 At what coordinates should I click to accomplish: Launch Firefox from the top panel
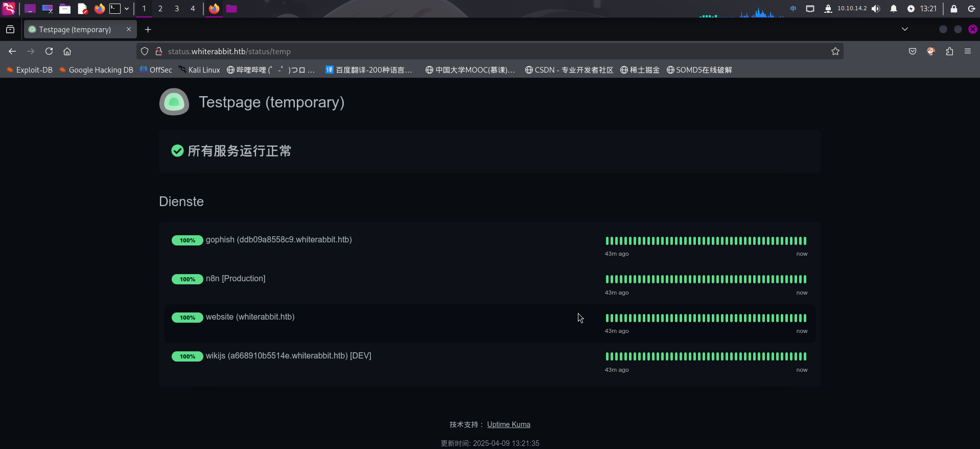[x=99, y=9]
